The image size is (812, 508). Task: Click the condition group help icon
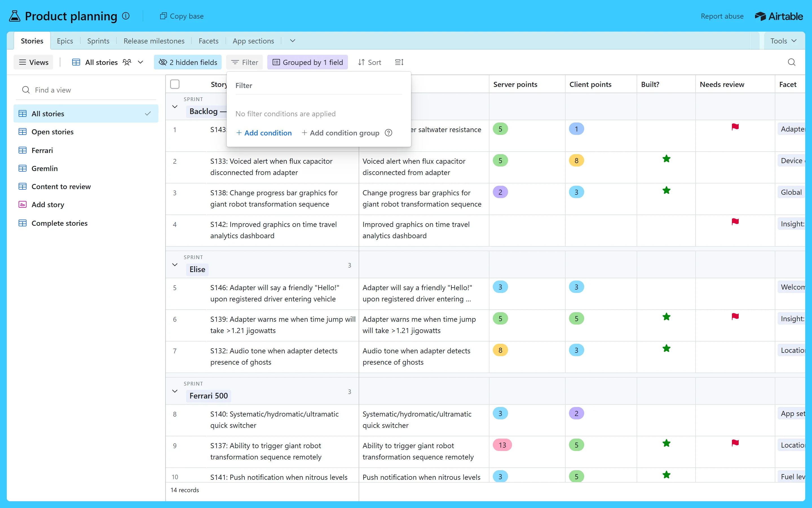(389, 133)
